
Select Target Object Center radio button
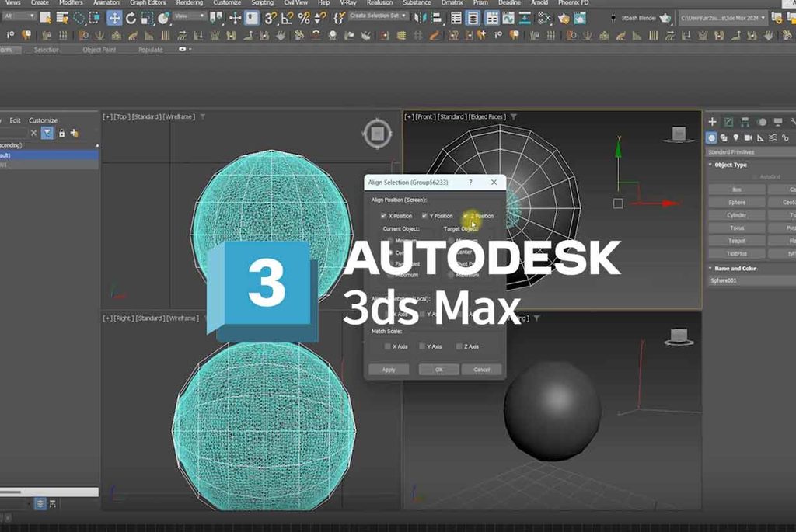coord(452,252)
